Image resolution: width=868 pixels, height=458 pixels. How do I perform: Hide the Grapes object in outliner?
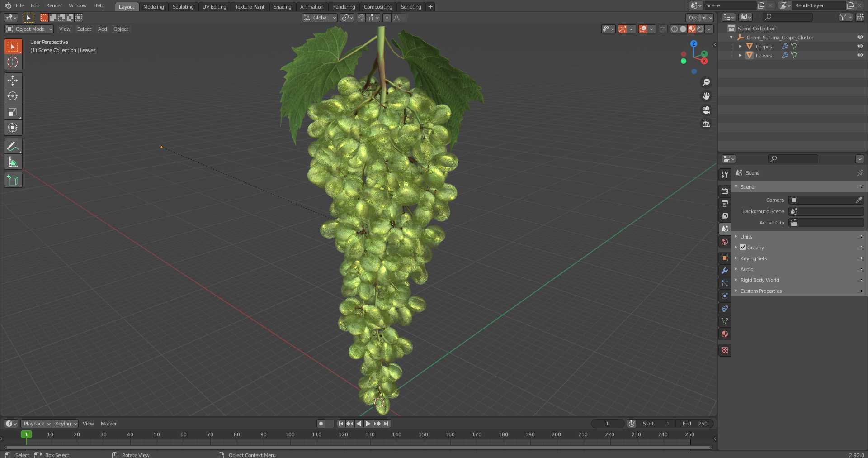coord(860,46)
